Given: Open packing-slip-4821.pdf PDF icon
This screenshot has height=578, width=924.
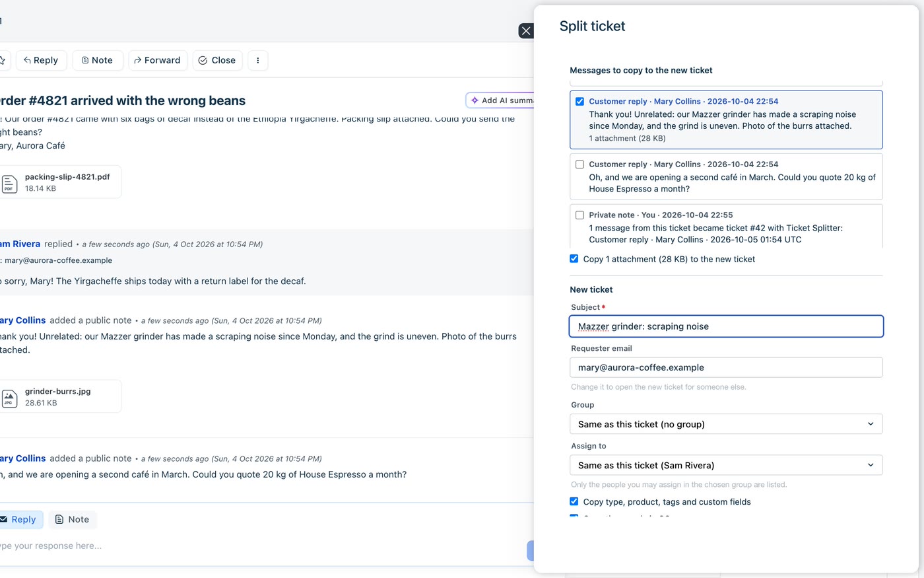Looking at the screenshot, I should coord(9,183).
